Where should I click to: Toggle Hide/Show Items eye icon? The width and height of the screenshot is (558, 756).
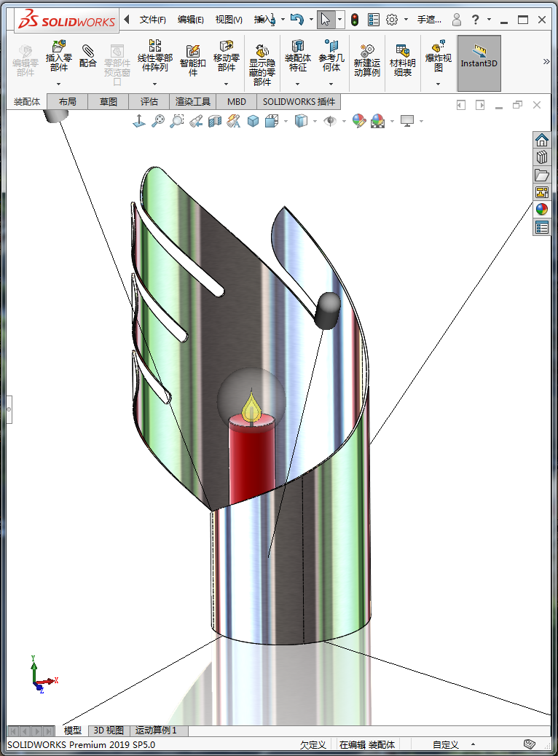330,121
